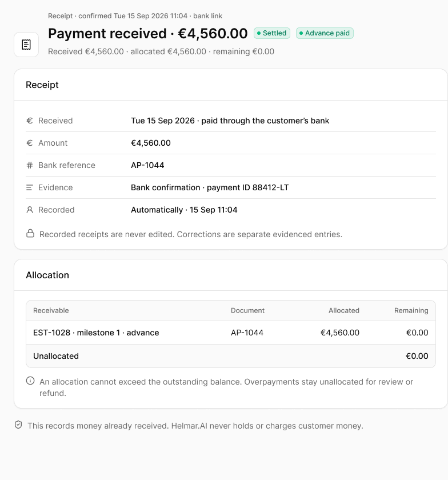Click the Advance paid status badge
Viewport: 448px width, 480px height.
coord(325,33)
